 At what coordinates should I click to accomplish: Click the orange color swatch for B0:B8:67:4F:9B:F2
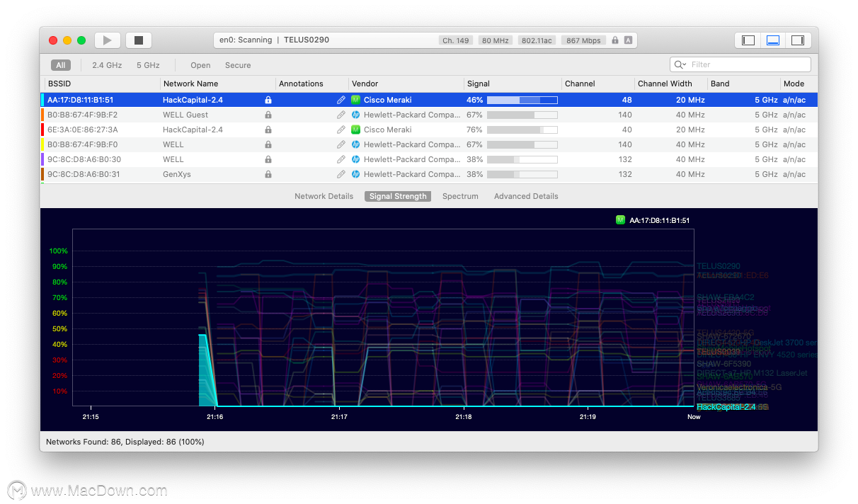(x=42, y=115)
